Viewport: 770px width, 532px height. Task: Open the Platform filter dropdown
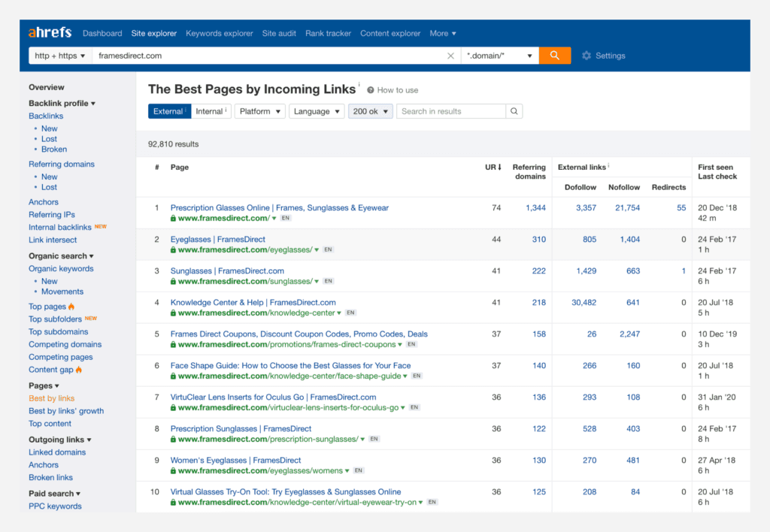(x=259, y=111)
